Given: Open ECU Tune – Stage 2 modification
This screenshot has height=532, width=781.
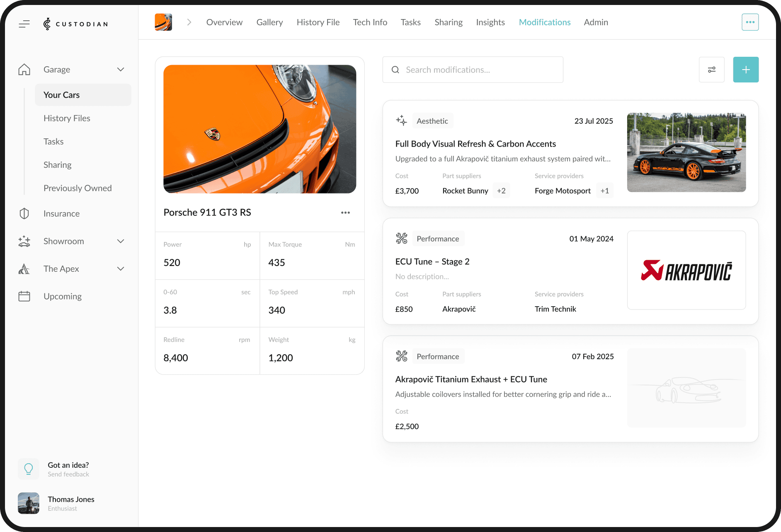Looking at the screenshot, I should [x=432, y=261].
